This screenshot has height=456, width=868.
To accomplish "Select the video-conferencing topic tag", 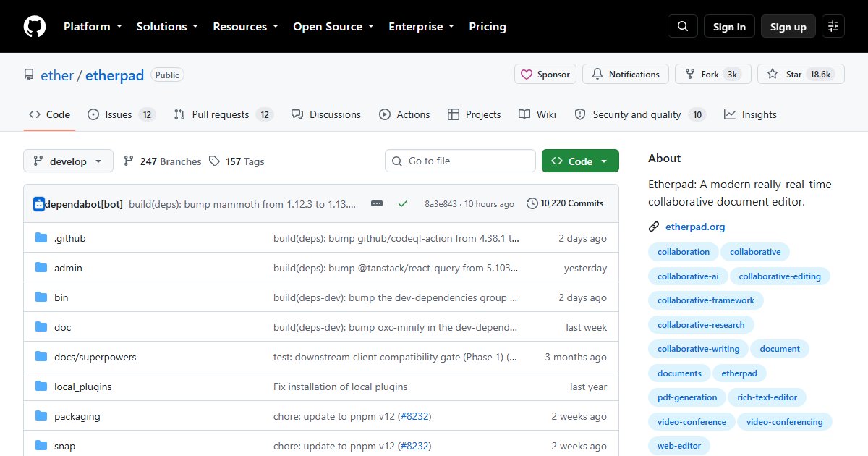I will point(785,422).
